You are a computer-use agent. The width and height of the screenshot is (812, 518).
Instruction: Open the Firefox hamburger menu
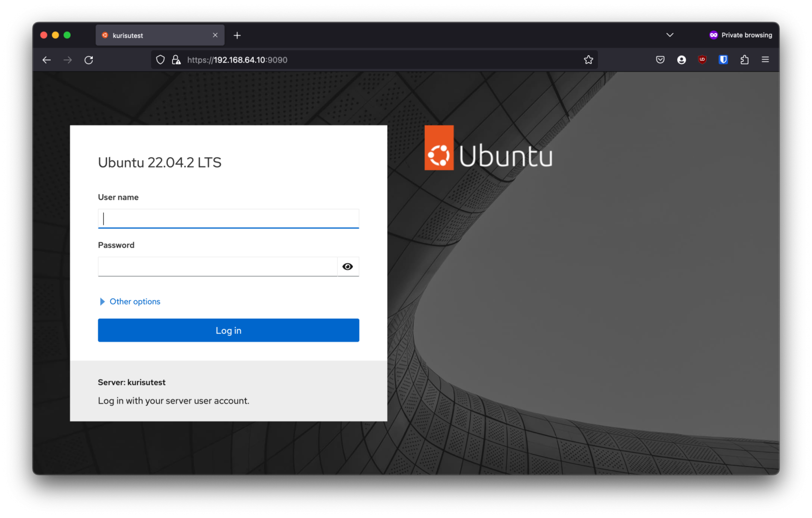click(x=765, y=60)
